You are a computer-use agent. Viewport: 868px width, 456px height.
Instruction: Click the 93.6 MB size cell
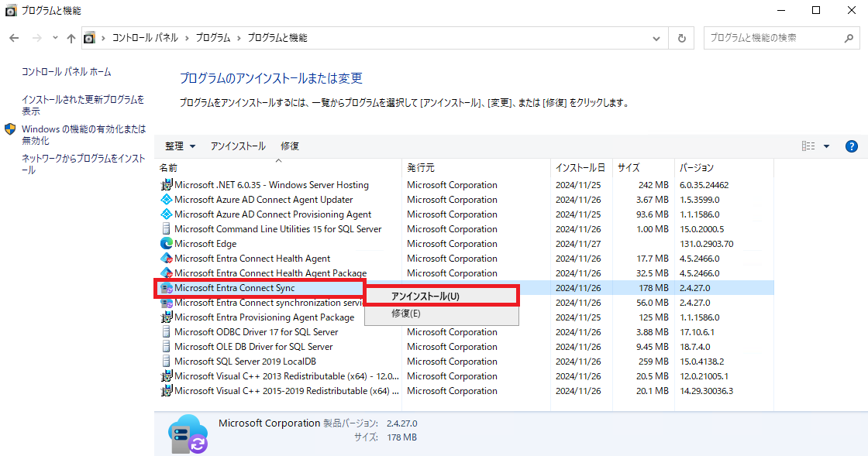652,214
